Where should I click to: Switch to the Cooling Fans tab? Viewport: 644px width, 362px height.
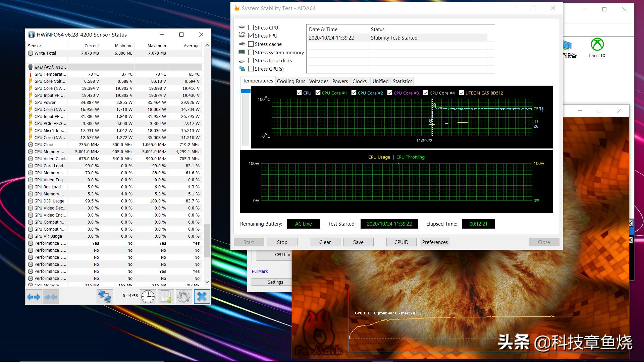pos(291,81)
